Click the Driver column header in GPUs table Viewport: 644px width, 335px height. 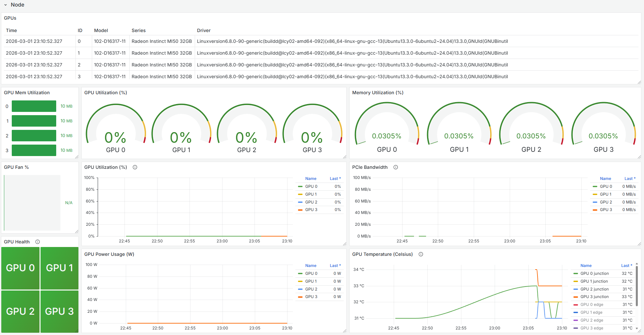204,30
